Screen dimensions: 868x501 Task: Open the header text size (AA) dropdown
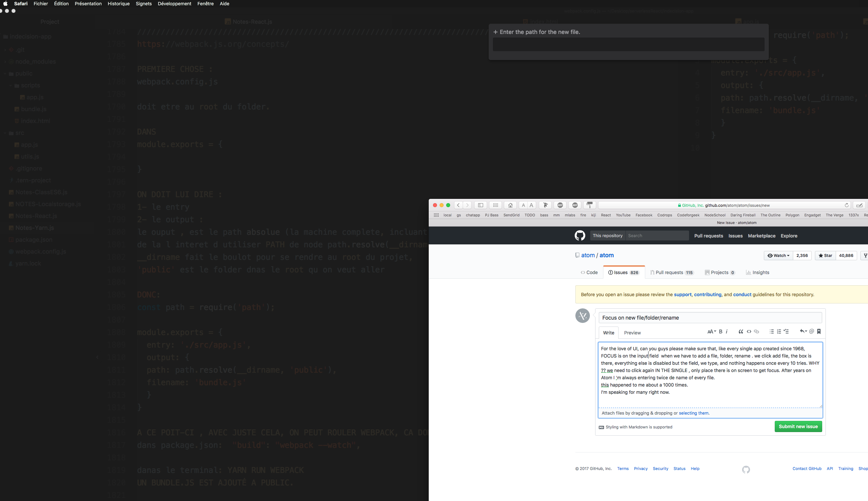pyautogui.click(x=711, y=332)
